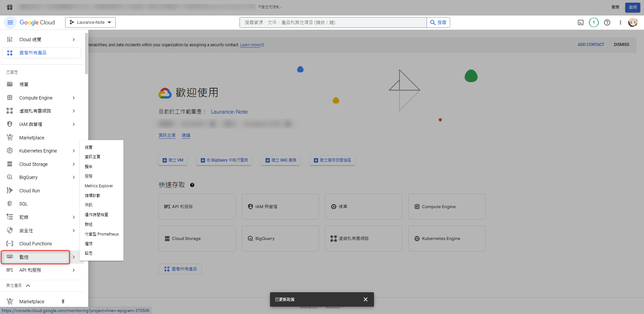Click the 建立 VM button

tap(173, 160)
